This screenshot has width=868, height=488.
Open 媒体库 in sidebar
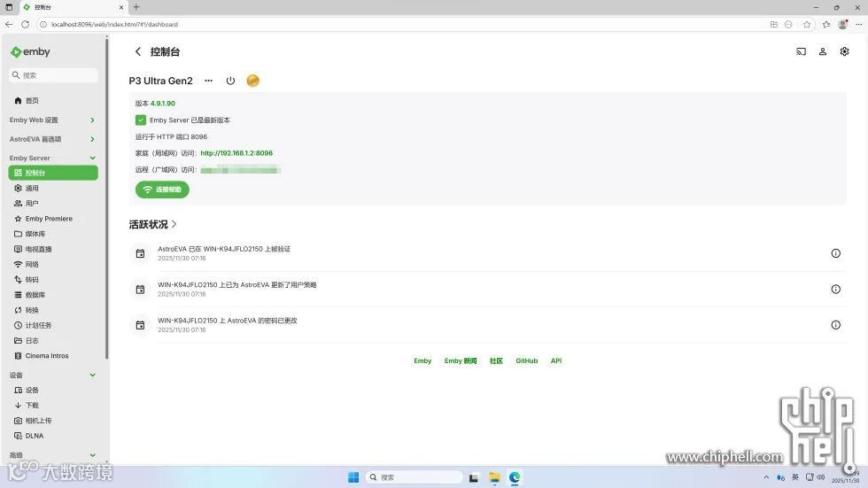click(53, 234)
